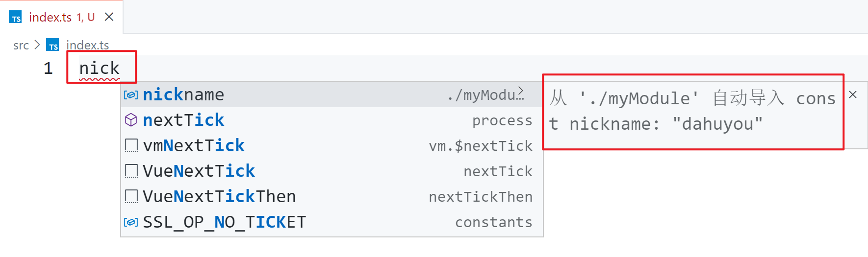This screenshot has width=868, height=257.
Task: Click the TypeScript icon in index.ts tab
Action: [x=16, y=17]
